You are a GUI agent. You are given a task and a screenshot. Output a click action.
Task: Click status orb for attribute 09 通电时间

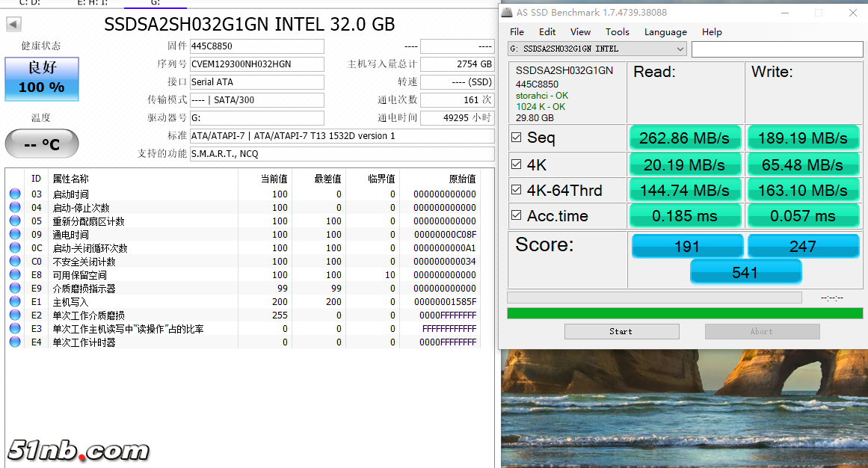pyautogui.click(x=15, y=235)
